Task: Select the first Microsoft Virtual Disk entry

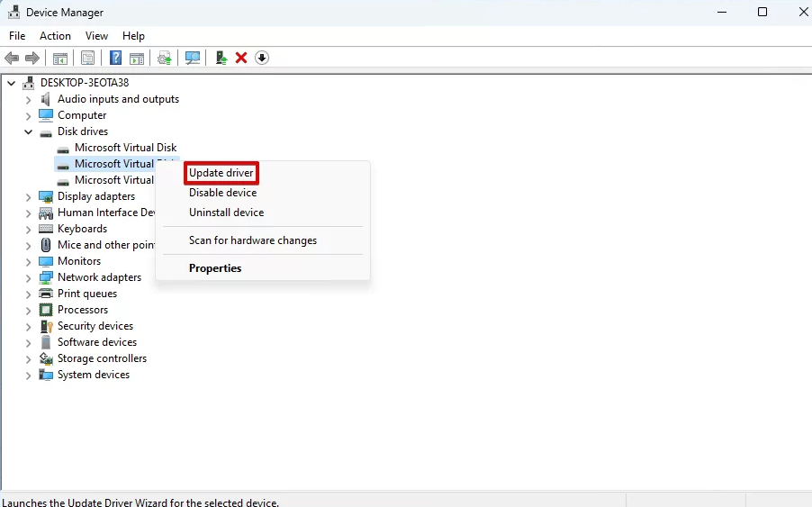Action: tap(125, 148)
